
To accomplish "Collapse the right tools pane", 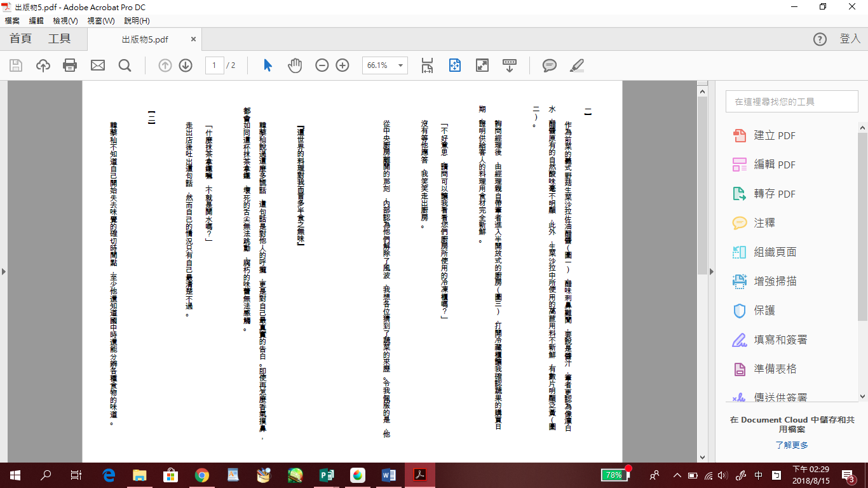I will click(x=712, y=271).
